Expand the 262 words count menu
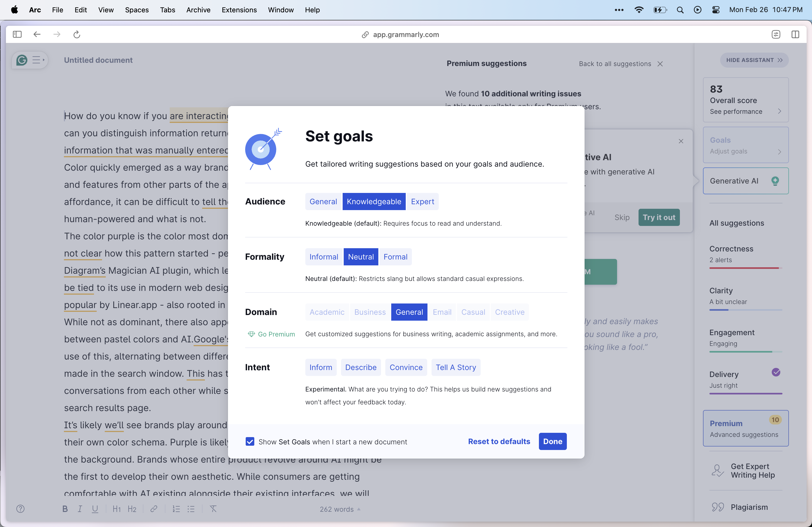Screen dimensions: 812x527 pos(340,509)
